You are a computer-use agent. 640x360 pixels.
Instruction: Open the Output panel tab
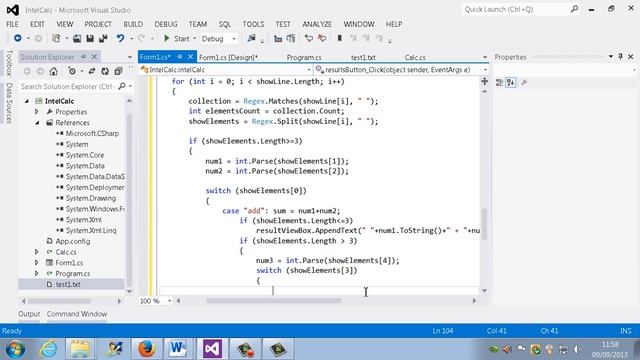(x=29, y=314)
